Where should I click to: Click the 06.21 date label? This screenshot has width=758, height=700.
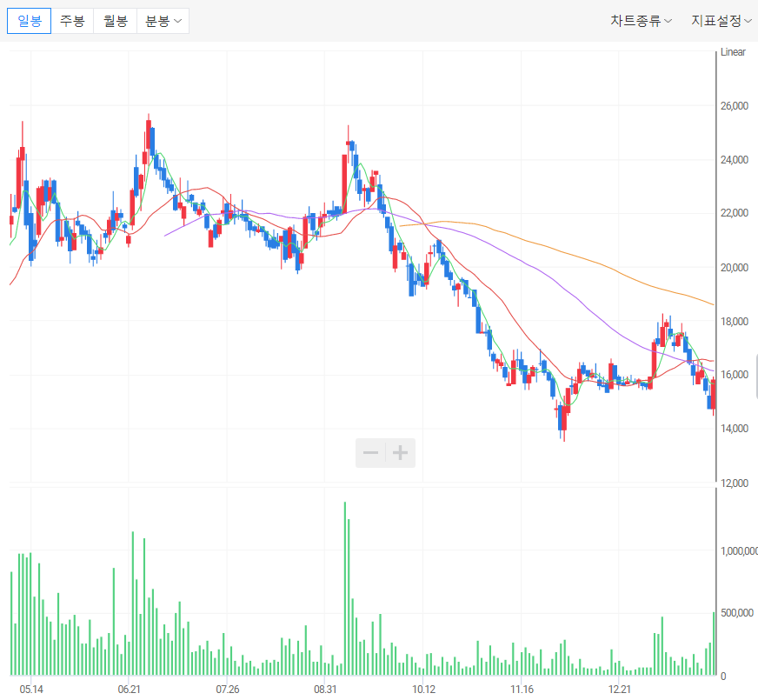[129, 690]
